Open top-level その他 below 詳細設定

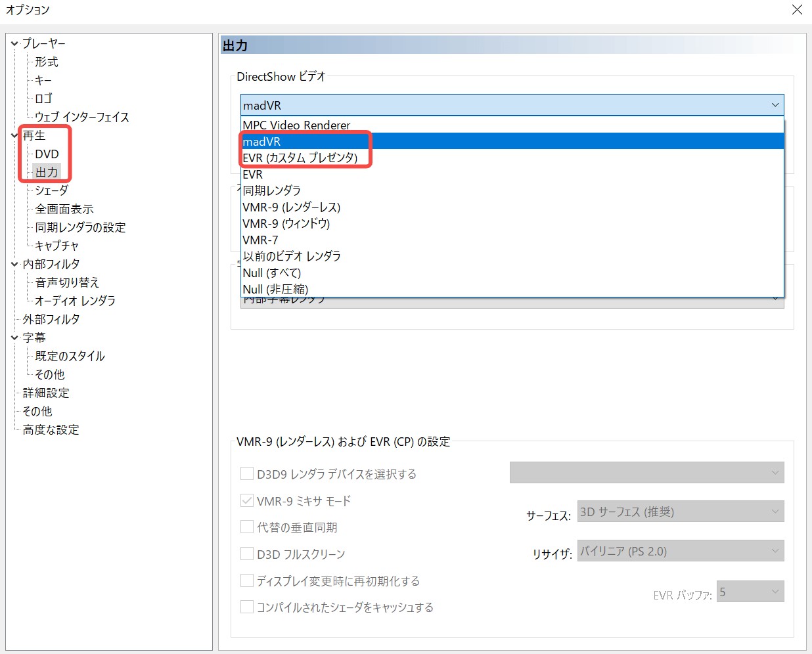(37, 411)
